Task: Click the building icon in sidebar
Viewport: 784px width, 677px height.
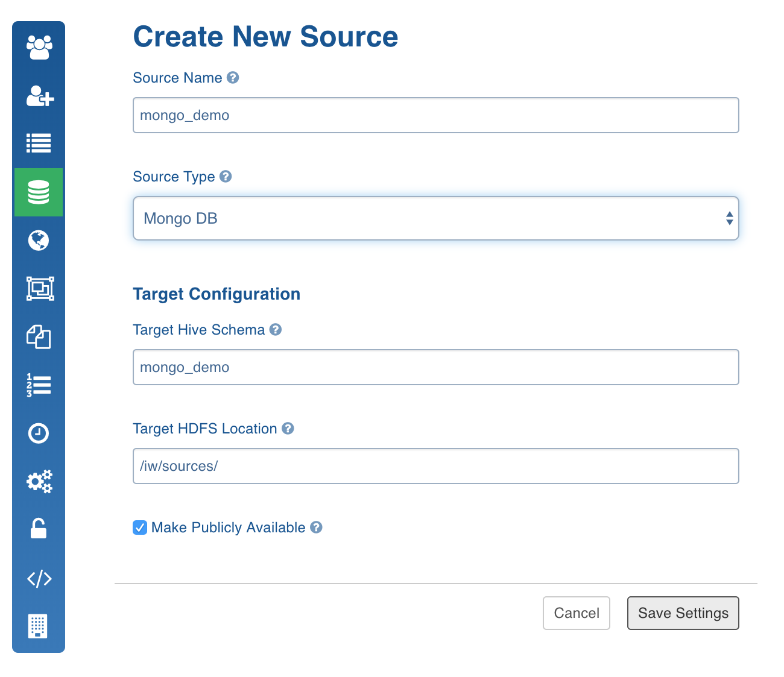Action: coord(38,626)
